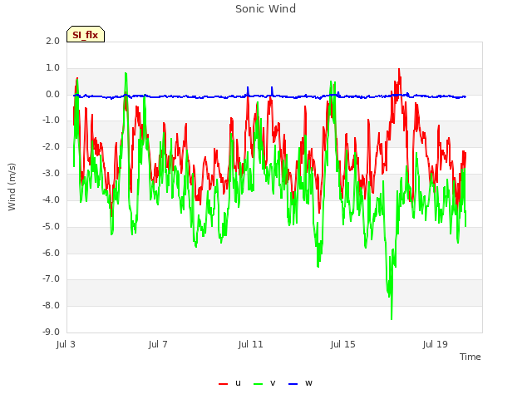Select the green v legend marker

coord(259,384)
